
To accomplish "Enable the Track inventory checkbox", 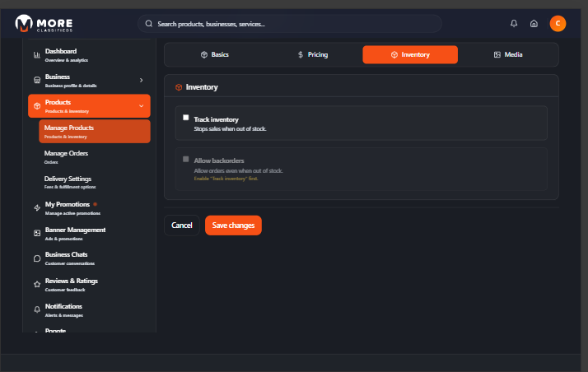I will coord(186,118).
